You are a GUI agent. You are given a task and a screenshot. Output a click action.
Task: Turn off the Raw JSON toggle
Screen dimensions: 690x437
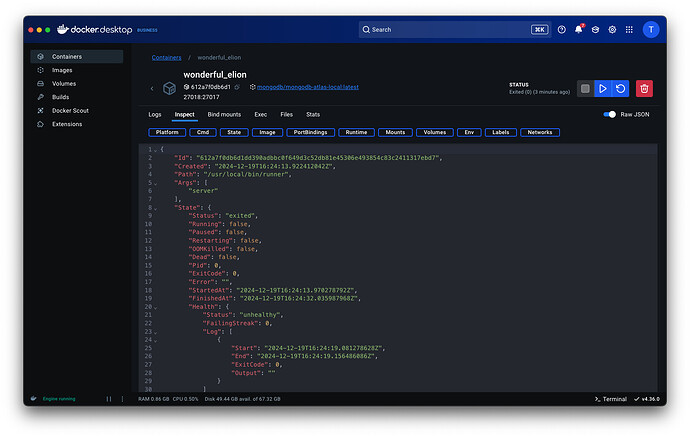pos(609,115)
